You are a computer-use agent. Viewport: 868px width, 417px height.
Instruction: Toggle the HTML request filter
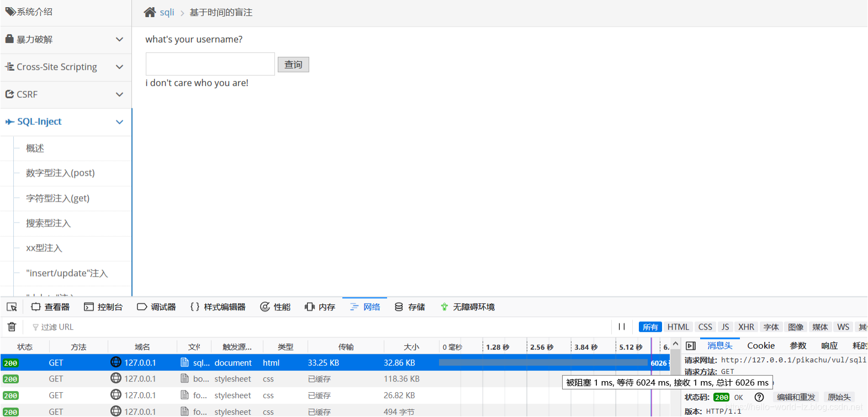click(x=678, y=327)
